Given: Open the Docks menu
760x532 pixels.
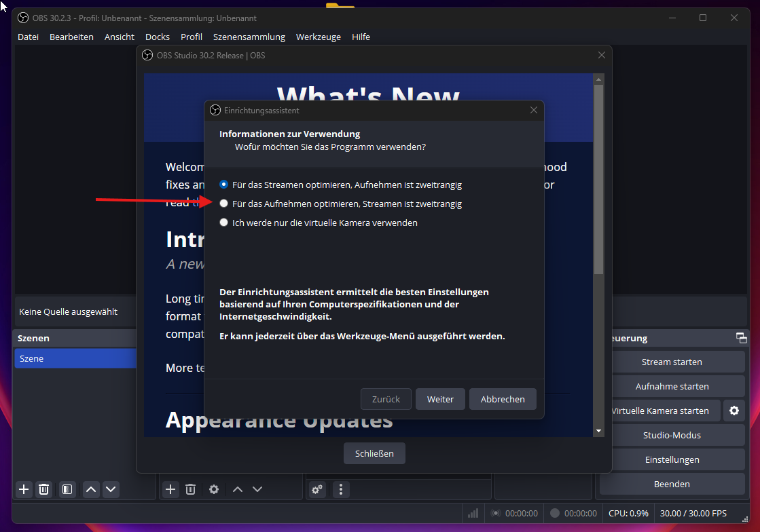Looking at the screenshot, I should pos(158,37).
